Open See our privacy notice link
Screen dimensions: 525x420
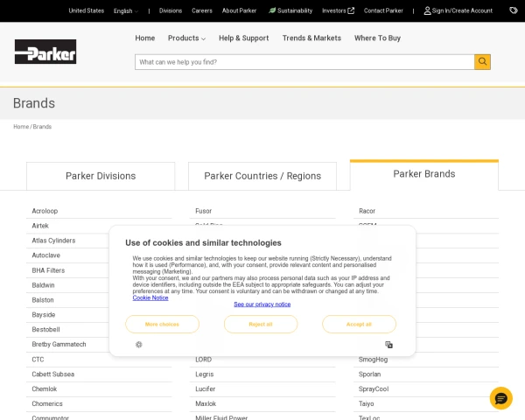pos(262,304)
